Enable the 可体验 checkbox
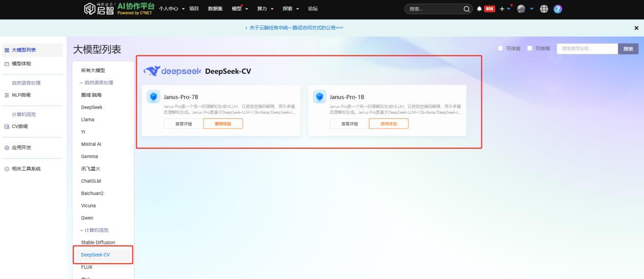644x279 pixels. click(501, 49)
